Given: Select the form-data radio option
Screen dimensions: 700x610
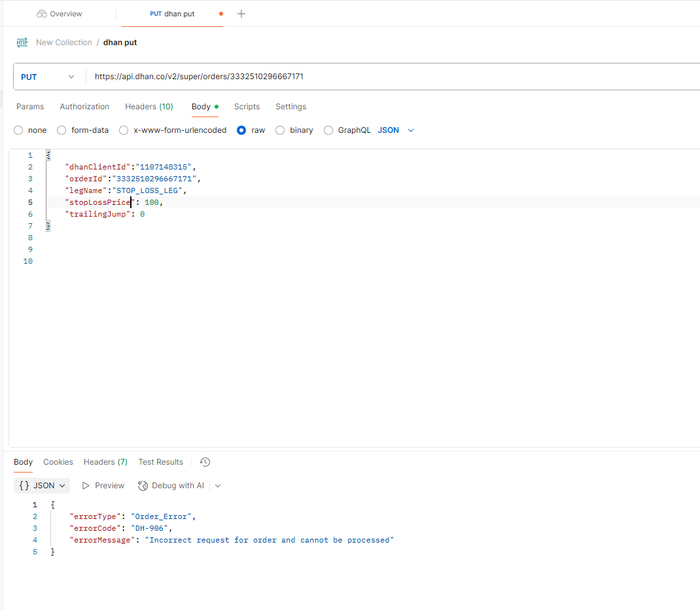Looking at the screenshot, I should coord(61,130).
